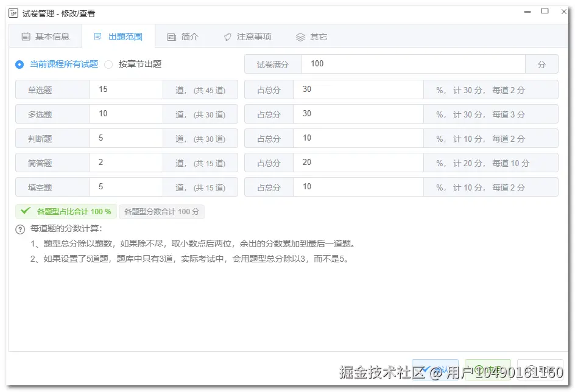
Task: Maximize the 试卷管理 window
Action: pos(545,12)
